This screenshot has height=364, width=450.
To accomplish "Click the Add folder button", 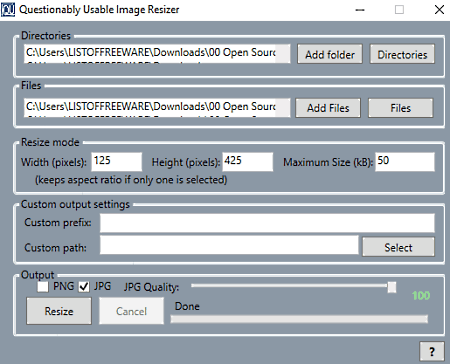I will click(330, 54).
